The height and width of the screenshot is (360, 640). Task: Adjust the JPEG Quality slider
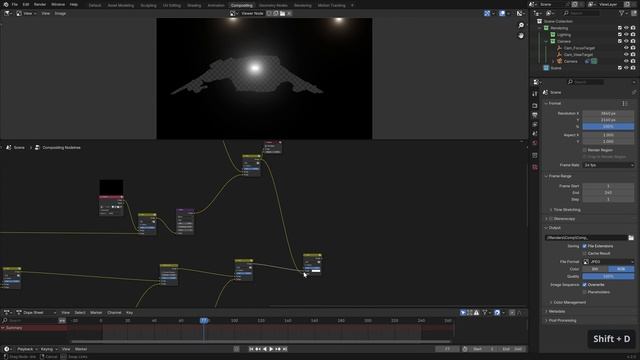[608, 276]
